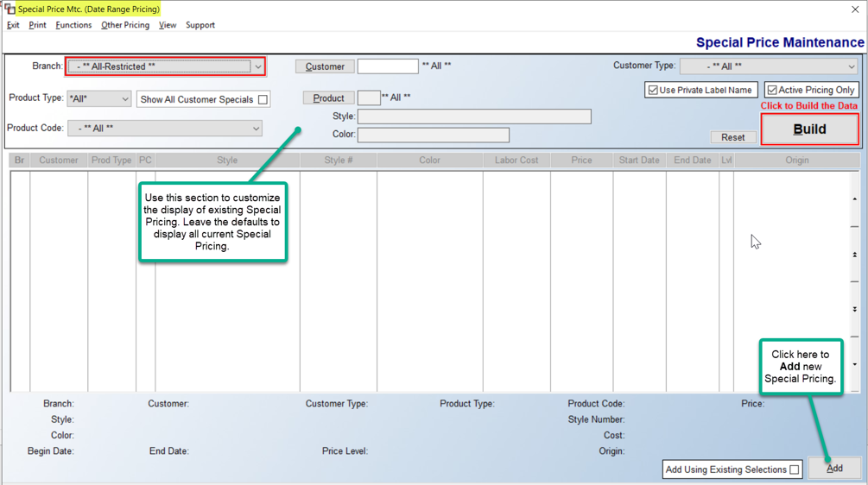This screenshot has height=485, width=868.
Task: Expand the Product Type dropdown
Action: click(x=125, y=99)
